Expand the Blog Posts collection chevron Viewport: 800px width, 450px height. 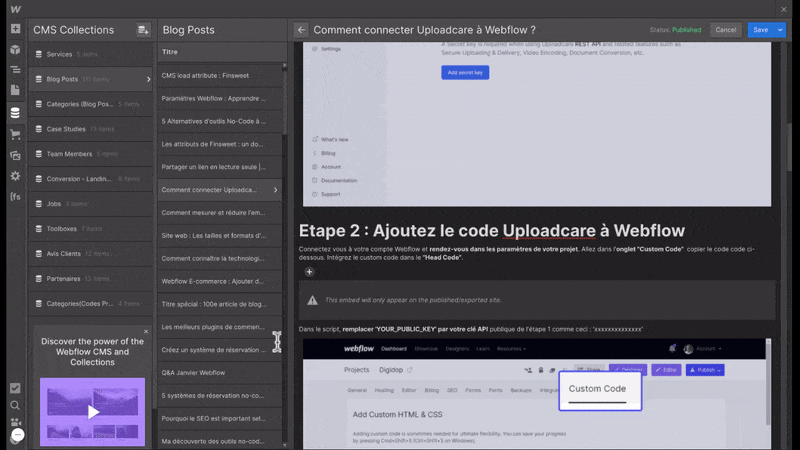pyautogui.click(x=148, y=79)
